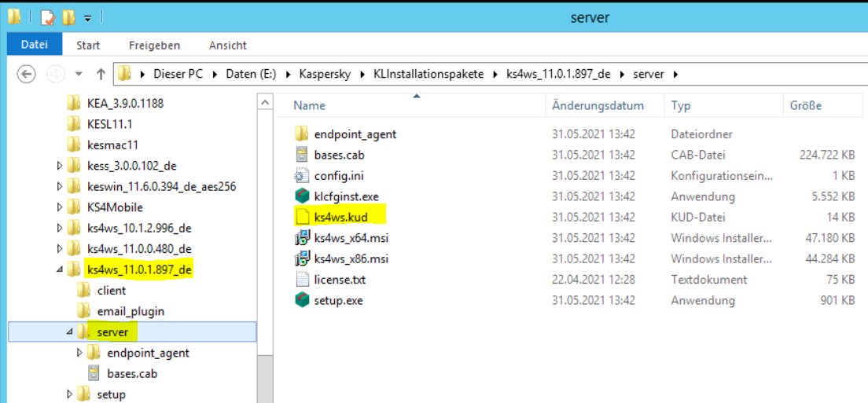Collapse the ks4ws_11.0.1.897_de tree node
Image resolution: width=868 pixels, height=403 pixels.
coord(60,269)
